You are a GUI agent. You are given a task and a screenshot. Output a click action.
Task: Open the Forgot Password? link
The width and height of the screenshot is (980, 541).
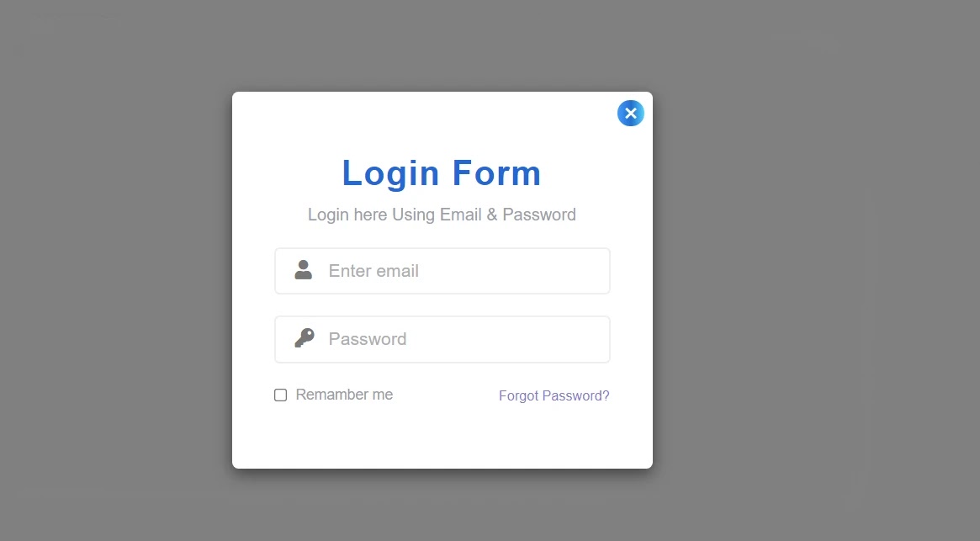tap(554, 396)
